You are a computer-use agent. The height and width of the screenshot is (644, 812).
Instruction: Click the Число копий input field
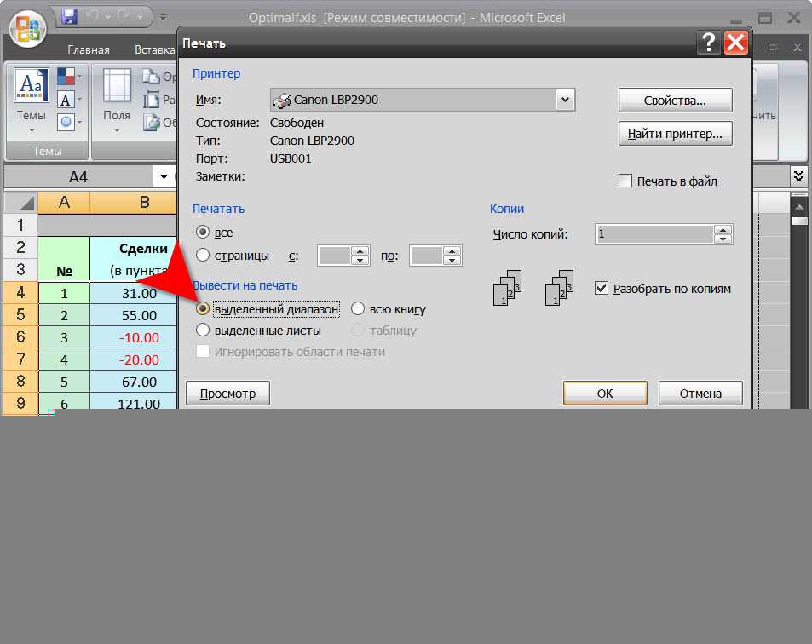(x=654, y=233)
